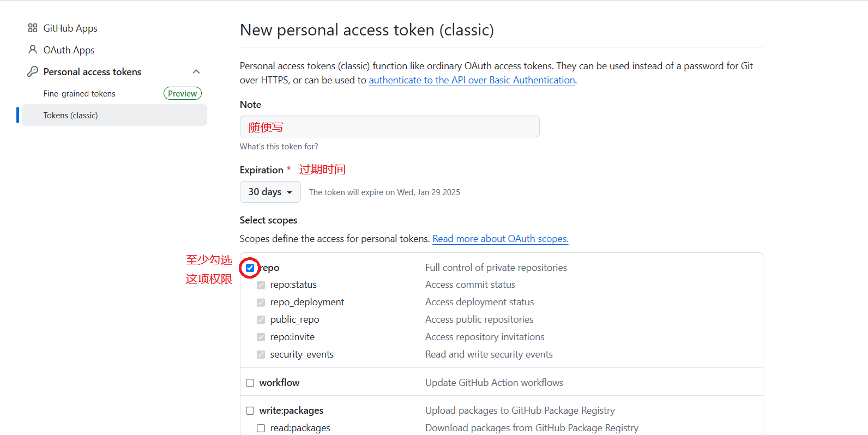Collapse the Personal access tokens section

tap(196, 71)
